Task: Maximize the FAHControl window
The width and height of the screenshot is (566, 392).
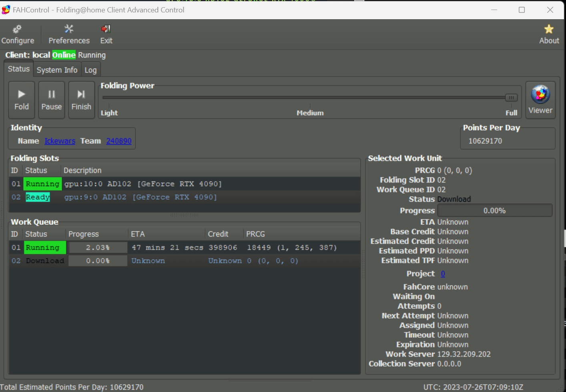Action: pyautogui.click(x=522, y=10)
